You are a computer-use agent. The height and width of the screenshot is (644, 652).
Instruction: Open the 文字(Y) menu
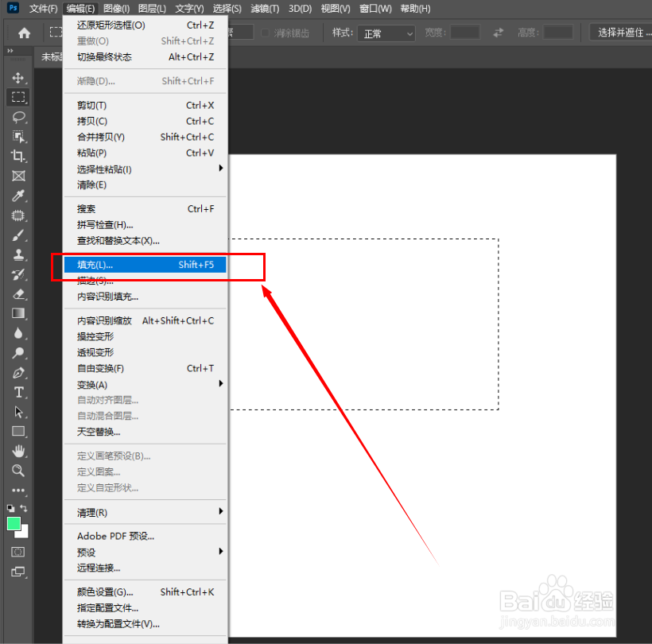(189, 8)
